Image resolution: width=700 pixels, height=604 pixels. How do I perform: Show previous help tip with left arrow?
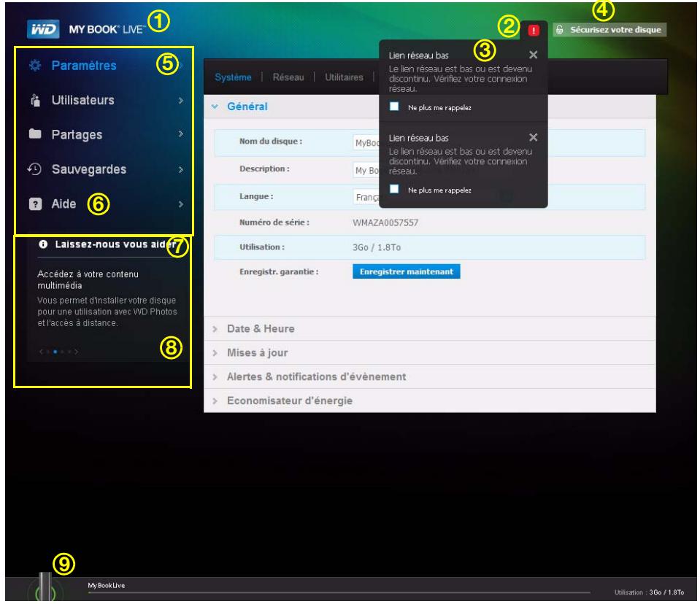click(x=41, y=352)
